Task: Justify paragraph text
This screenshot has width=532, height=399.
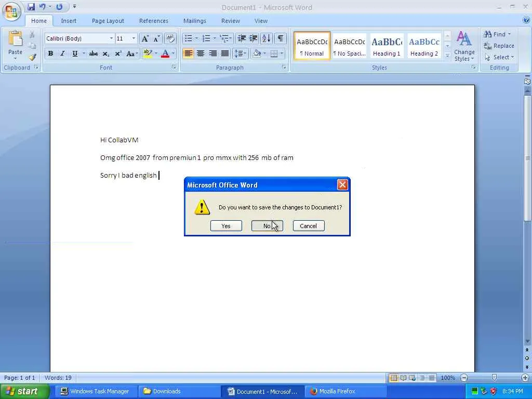Action: [x=224, y=54]
